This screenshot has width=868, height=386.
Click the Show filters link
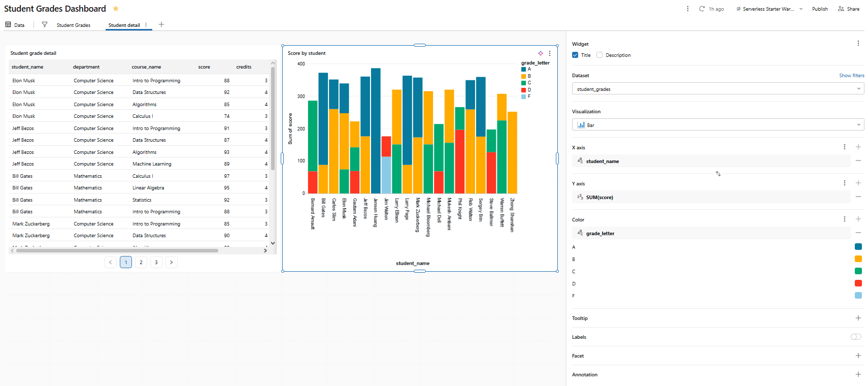[x=851, y=76]
